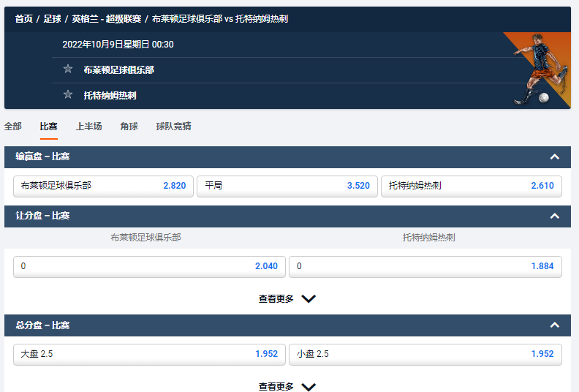The height and width of the screenshot is (392, 579).
Task: Bet on 布莱顿足球俱乐部 win at 2.820
Action: click(x=103, y=186)
